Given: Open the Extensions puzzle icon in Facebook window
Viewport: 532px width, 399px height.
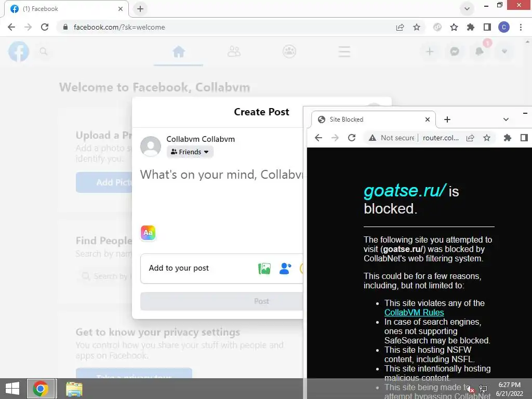Looking at the screenshot, I should [x=471, y=27].
